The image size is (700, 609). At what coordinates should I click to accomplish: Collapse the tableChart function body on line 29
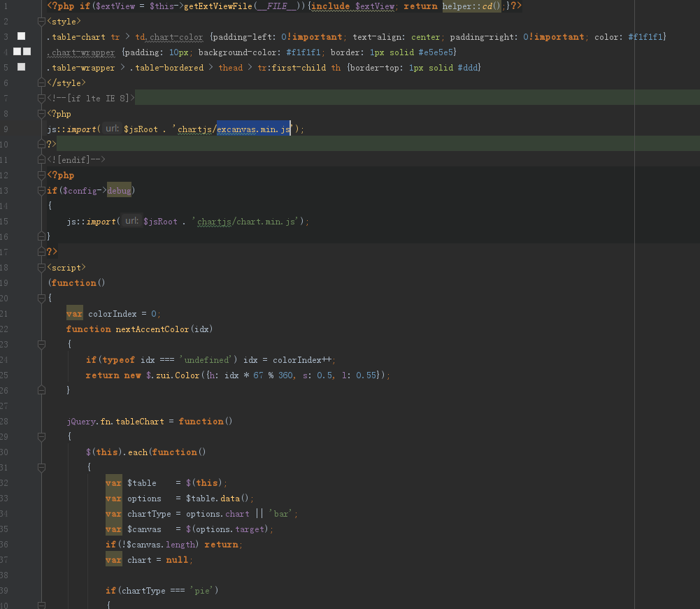point(42,436)
